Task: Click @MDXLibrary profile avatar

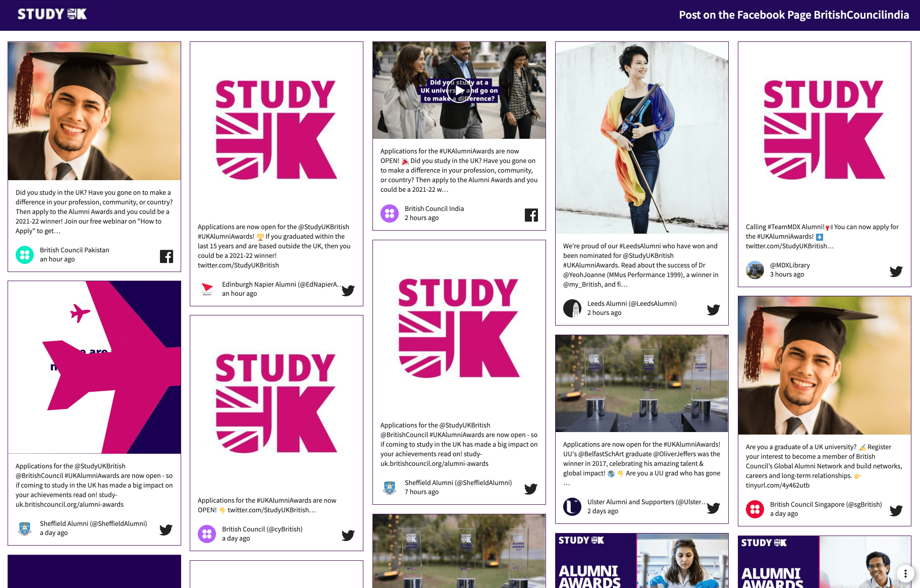Action: point(755,270)
